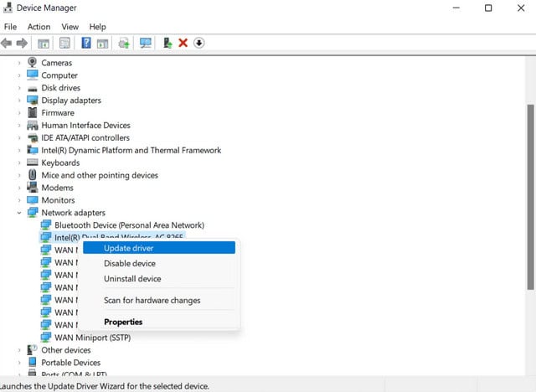This screenshot has height=392, width=536.
Task: Click the IDE ATA/ATAPI controllers icon
Action: (x=33, y=137)
